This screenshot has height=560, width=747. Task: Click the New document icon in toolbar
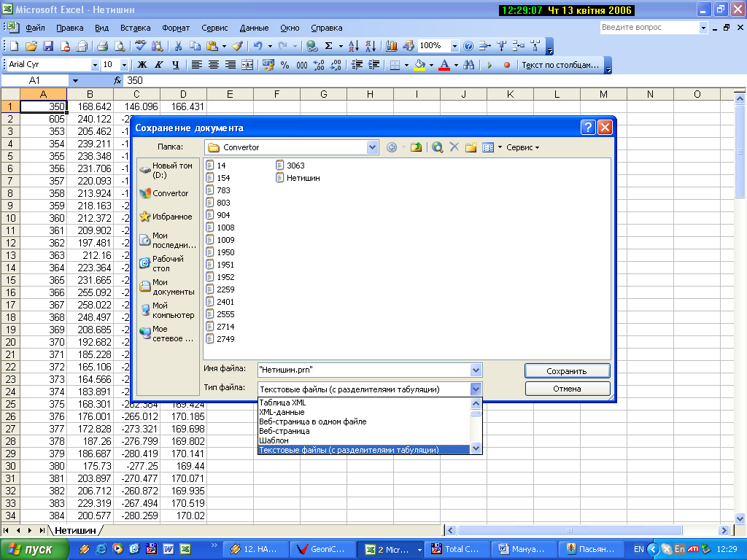click(15, 46)
